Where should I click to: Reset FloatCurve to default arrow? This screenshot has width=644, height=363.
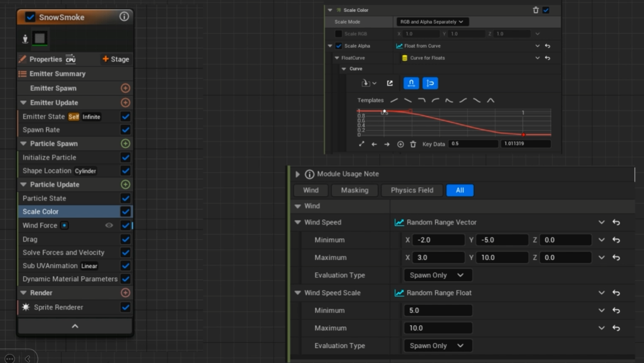[x=548, y=58]
